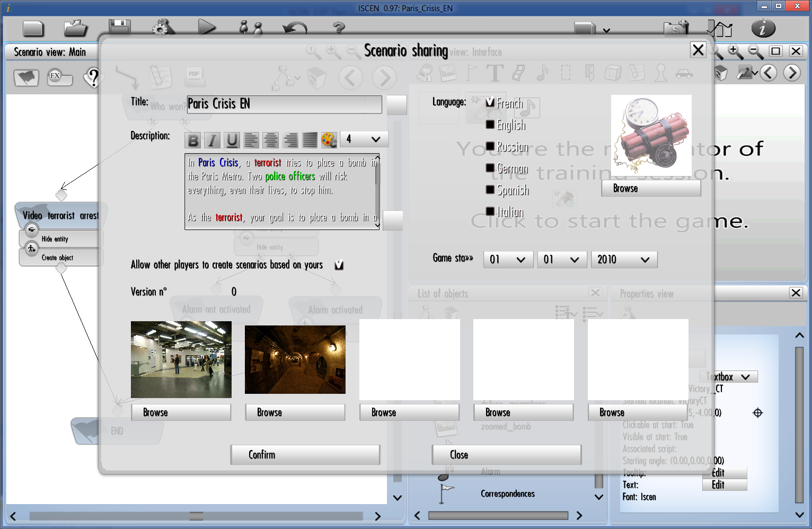Click Browse under the metro station photo

click(181, 412)
